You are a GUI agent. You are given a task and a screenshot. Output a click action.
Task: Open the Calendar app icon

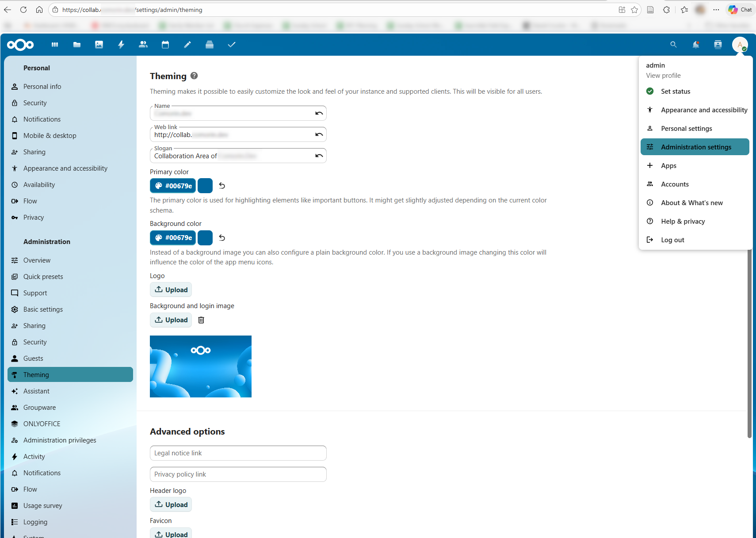click(165, 45)
